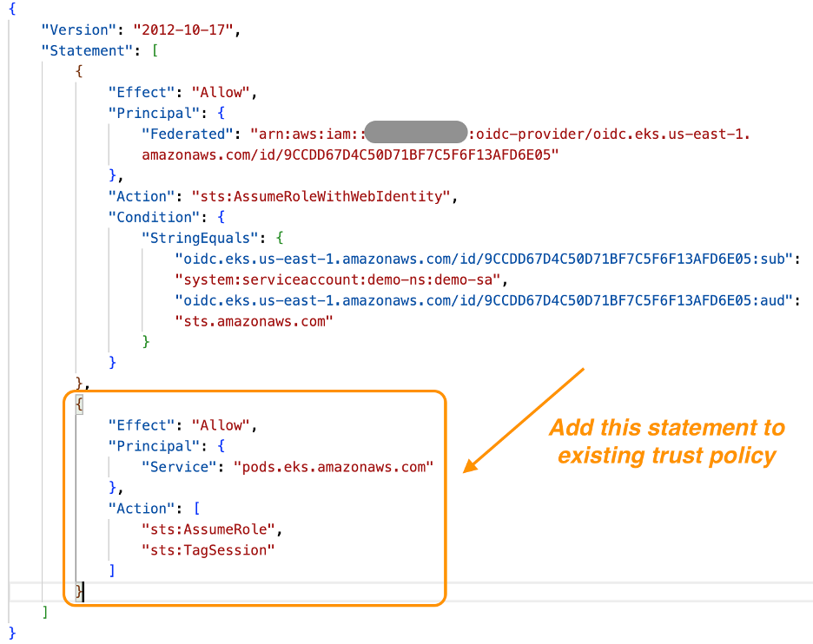
Task: Click the "sts:TagSession" list entry
Action: click(x=208, y=550)
